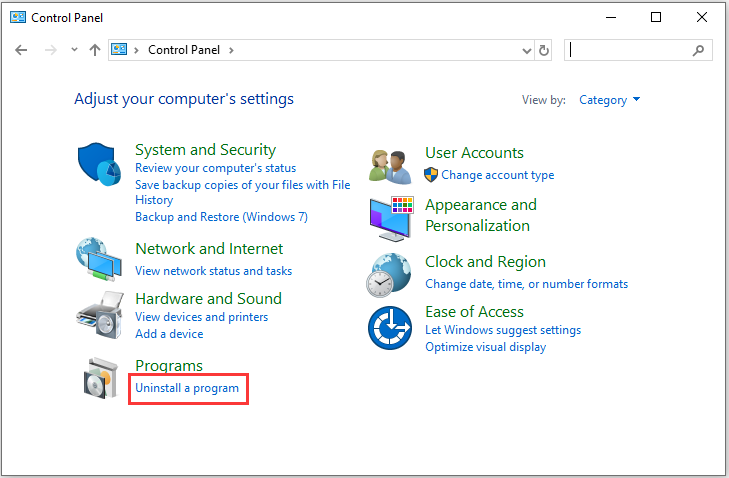Click Let Windows suggest settings

(503, 330)
